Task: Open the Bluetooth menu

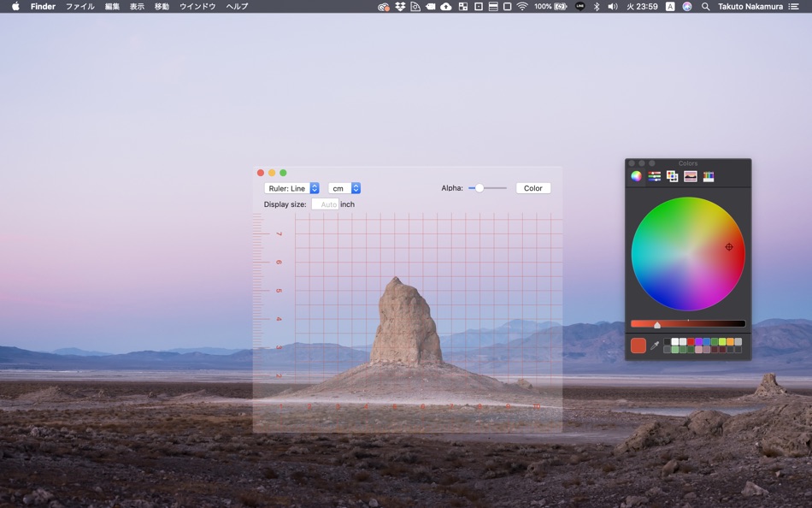Action: click(x=597, y=6)
